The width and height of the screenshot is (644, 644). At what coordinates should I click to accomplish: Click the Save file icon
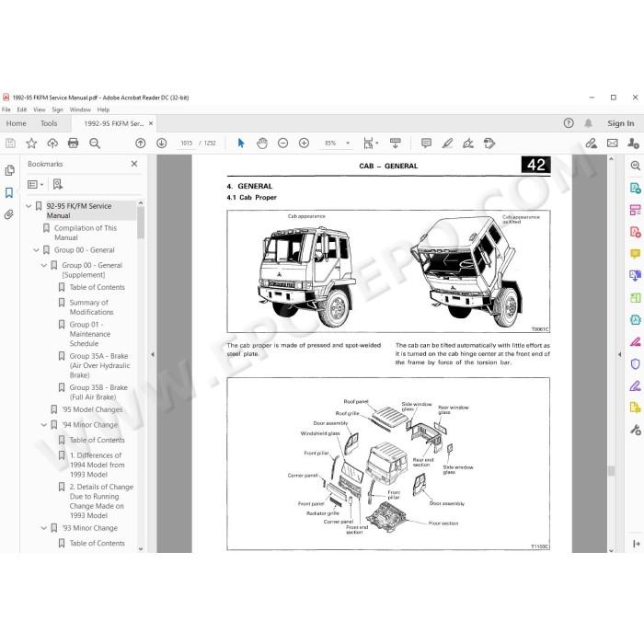click(10, 144)
